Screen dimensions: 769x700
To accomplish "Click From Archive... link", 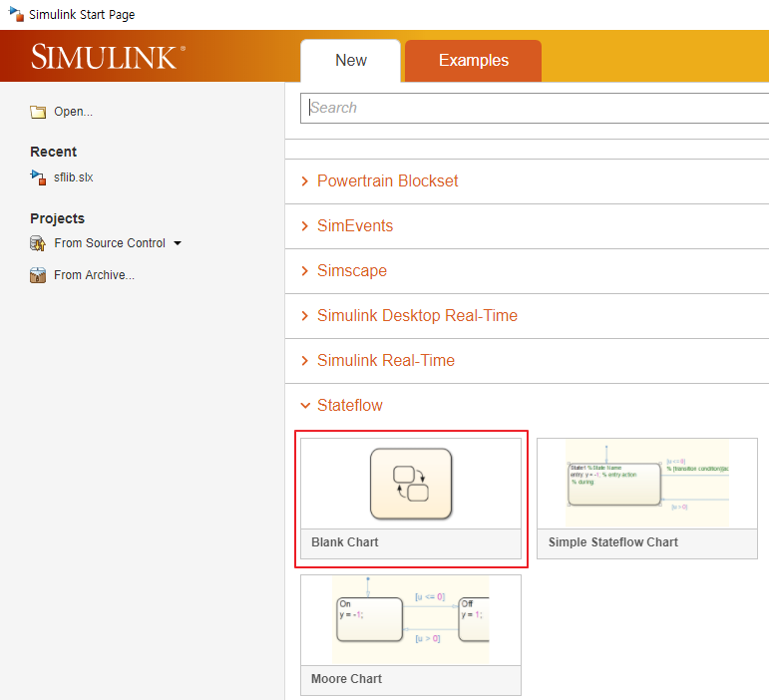I will pyautogui.click(x=94, y=275).
